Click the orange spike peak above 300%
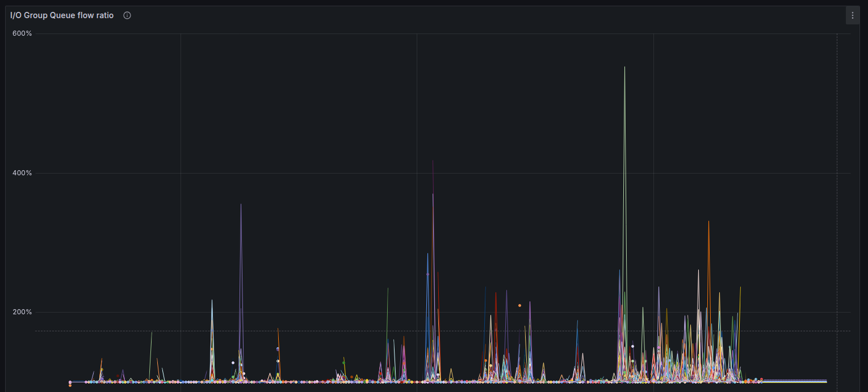 [x=708, y=222]
